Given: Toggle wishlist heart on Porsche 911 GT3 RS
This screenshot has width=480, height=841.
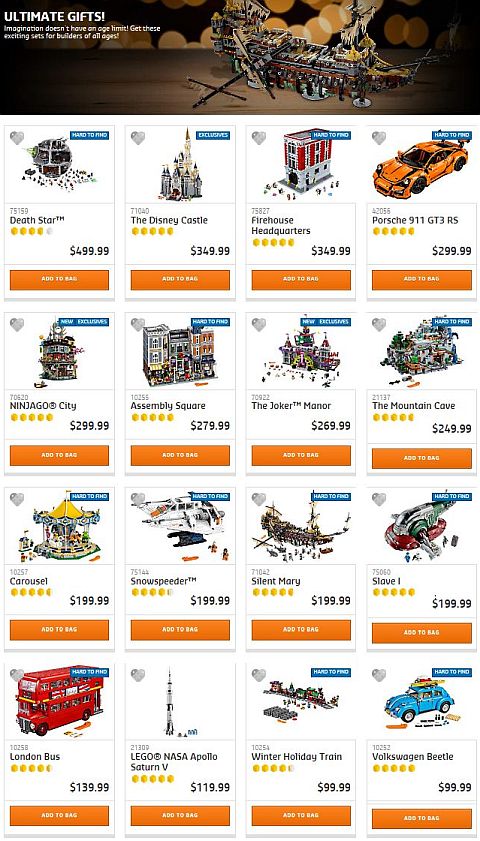Looking at the screenshot, I should (x=379, y=138).
